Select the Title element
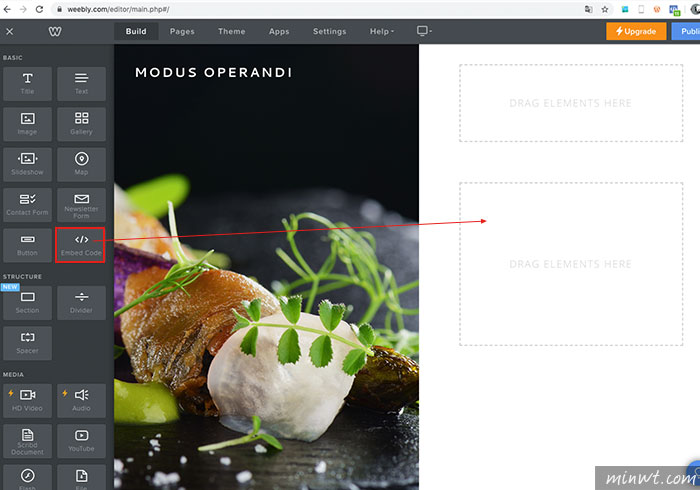Screen dimensions: 700x490 (x=27, y=84)
